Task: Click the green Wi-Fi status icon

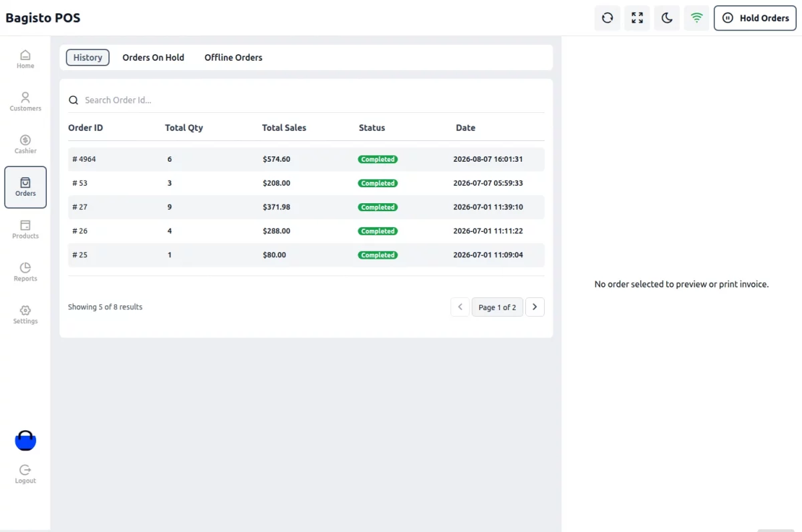Action: coord(696,18)
